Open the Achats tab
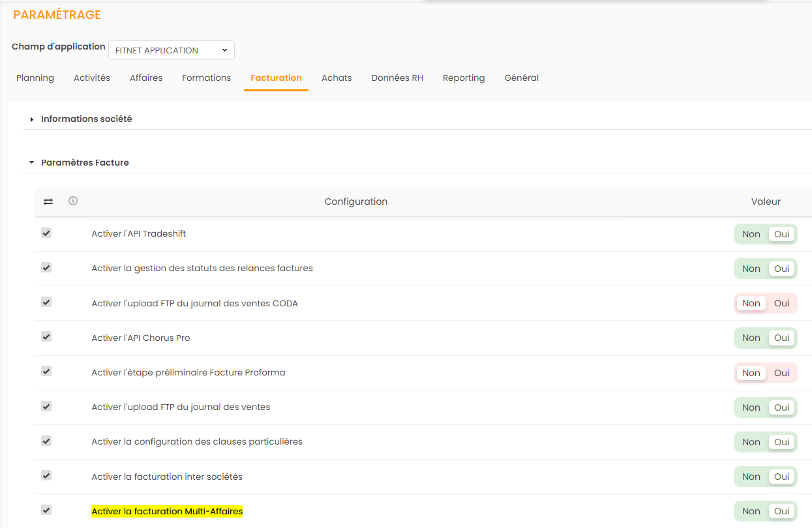The width and height of the screenshot is (812, 528). coord(337,78)
